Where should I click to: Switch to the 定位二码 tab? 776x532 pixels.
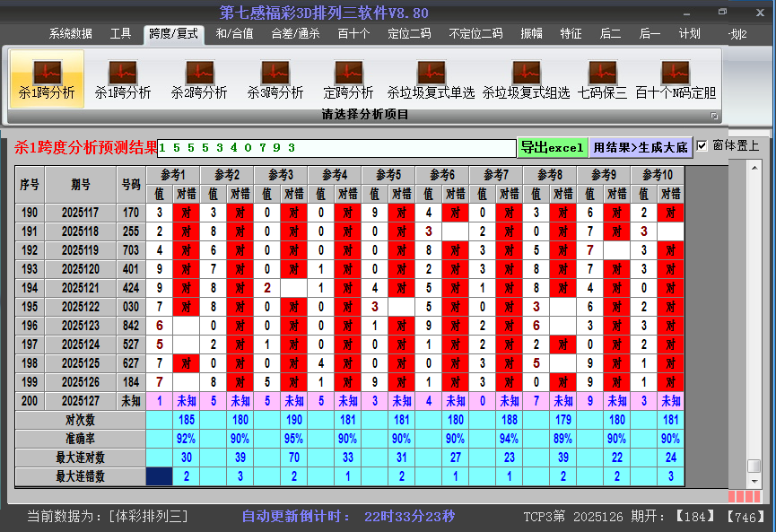pyautogui.click(x=409, y=34)
